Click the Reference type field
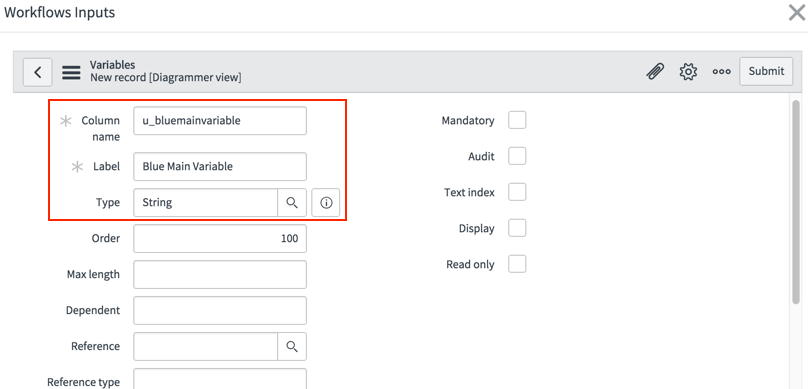808x389 pixels. click(x=220, y=379)
